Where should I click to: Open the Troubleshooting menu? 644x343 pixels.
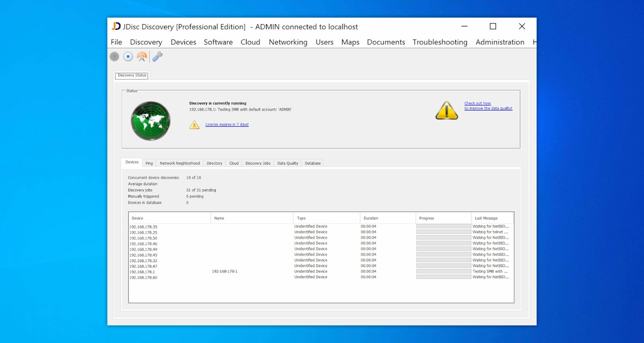(440, 42)
